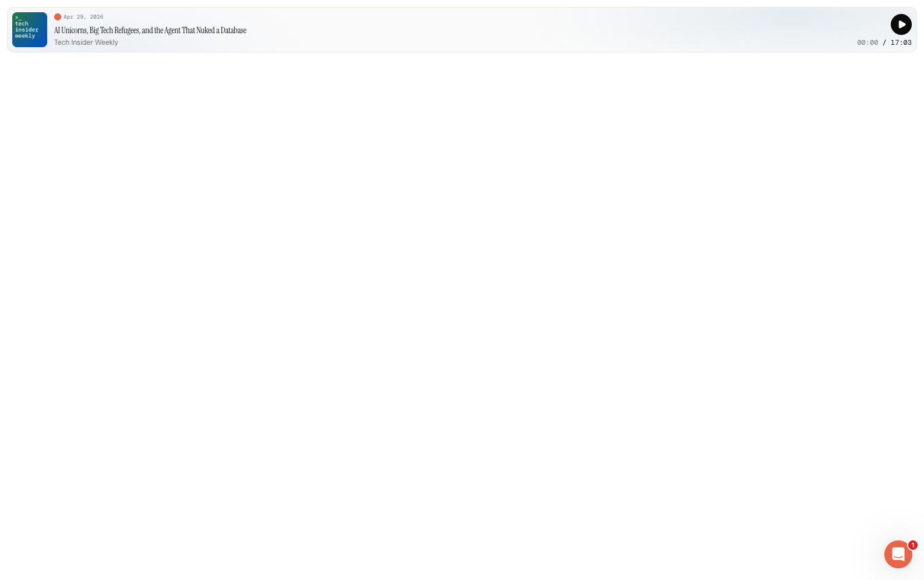Play the podcast episode
The height and width of the screenshot is (580, 924).
tap(901, 24)
